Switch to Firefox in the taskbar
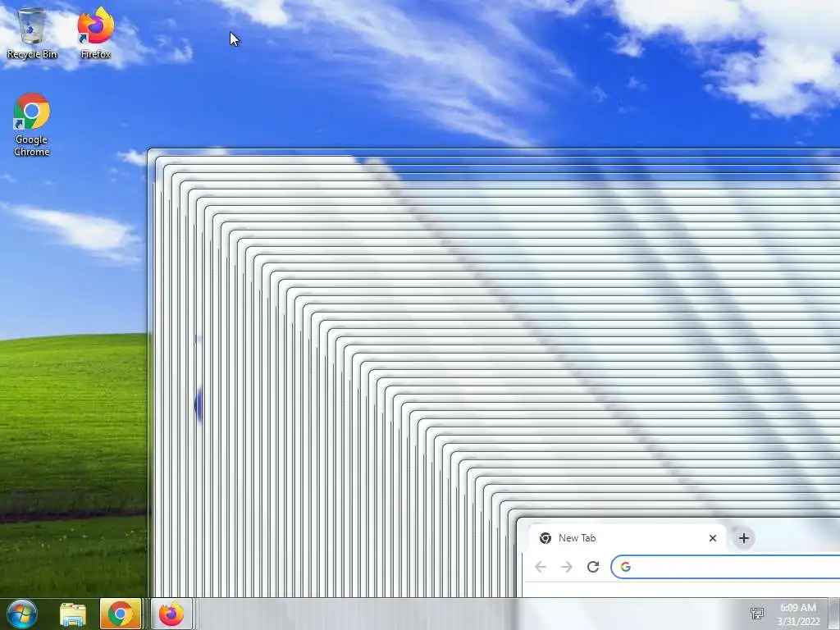840x630 pixels. click(171, 614)
